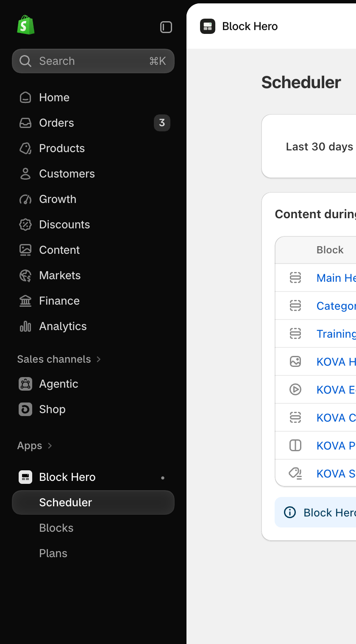Click section icon on the Categor… row
The image size is (356, 644).
[295, 305]
